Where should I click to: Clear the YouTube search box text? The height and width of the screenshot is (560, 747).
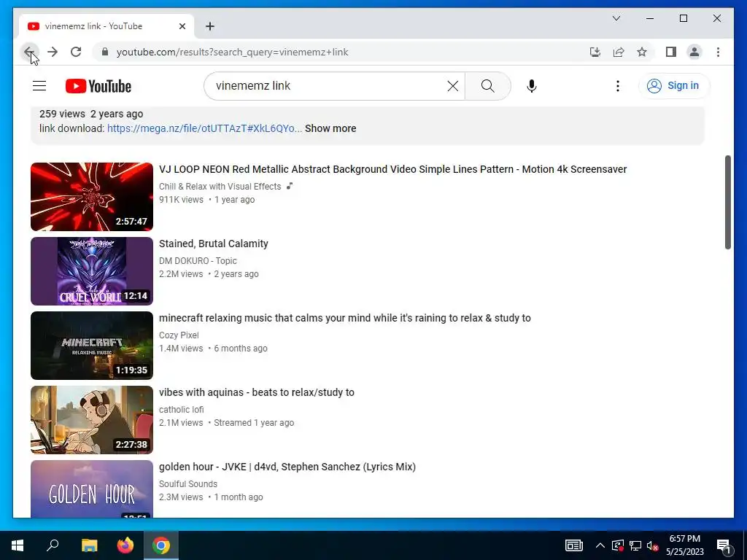[x=452, y=86]
